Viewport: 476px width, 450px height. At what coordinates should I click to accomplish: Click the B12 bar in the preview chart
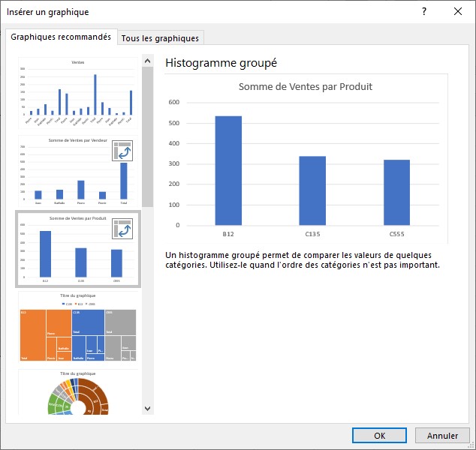click(x=228, y=170)
